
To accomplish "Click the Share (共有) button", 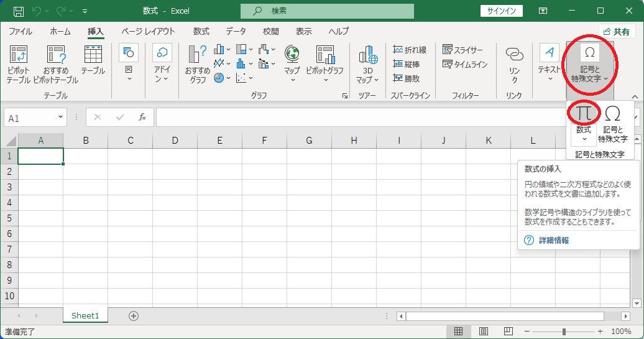I will (617, 32).
